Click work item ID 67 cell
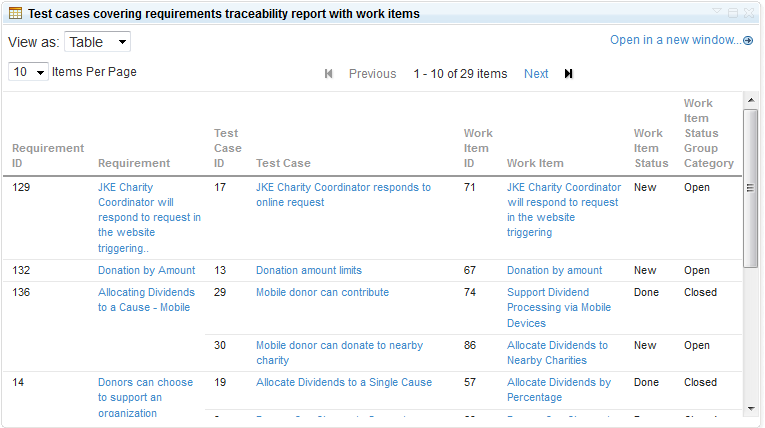Screen dimensions: 765x428 coord(470,270)
